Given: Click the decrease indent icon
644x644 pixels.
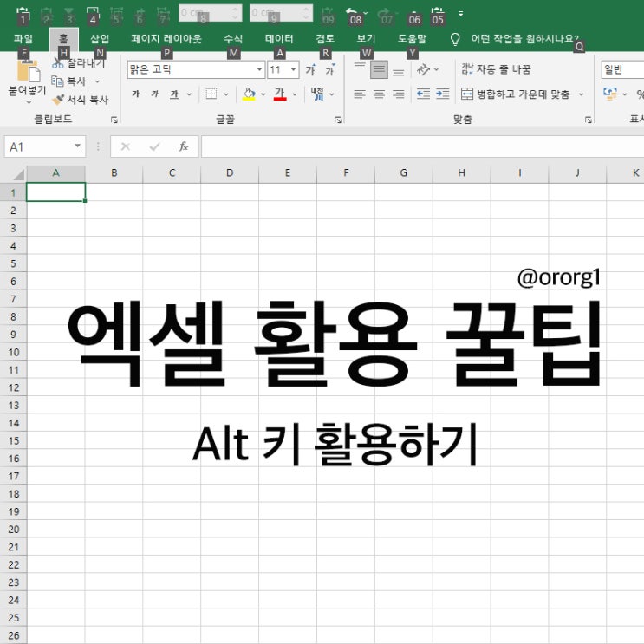Looking at the screenshot, I should (423, 94).
